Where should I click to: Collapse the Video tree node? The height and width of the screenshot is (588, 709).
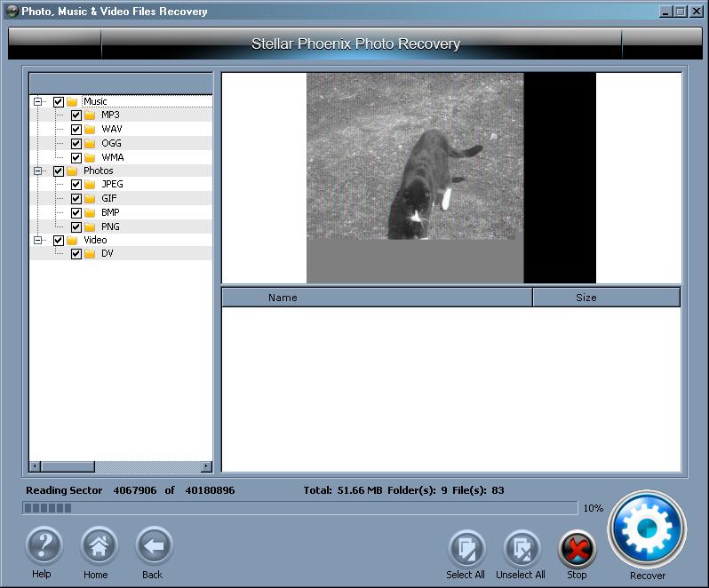point(38,240)
